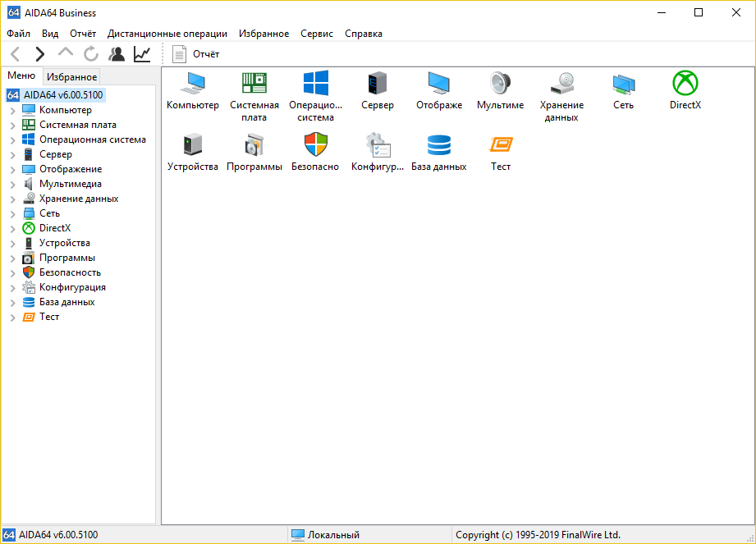Select Тест in the tree
This screenshot has width=756, height=544.
(x=49, y=317)
